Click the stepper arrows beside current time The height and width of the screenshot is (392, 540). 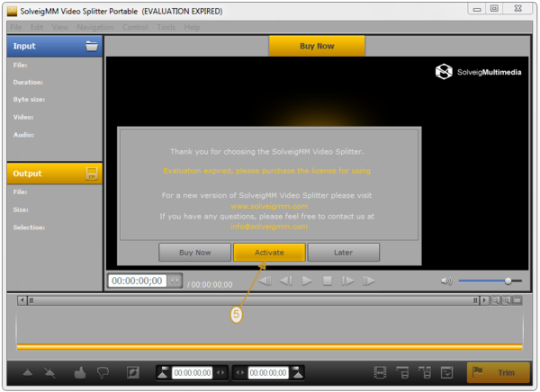[175, 281]
